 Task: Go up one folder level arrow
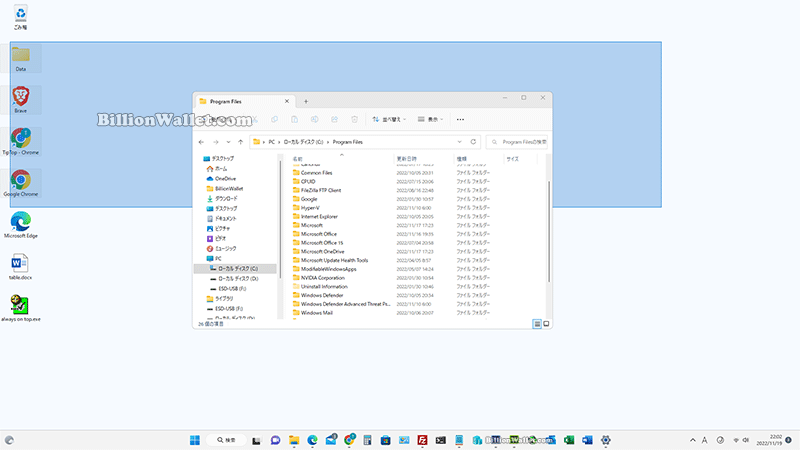[240, 142]
